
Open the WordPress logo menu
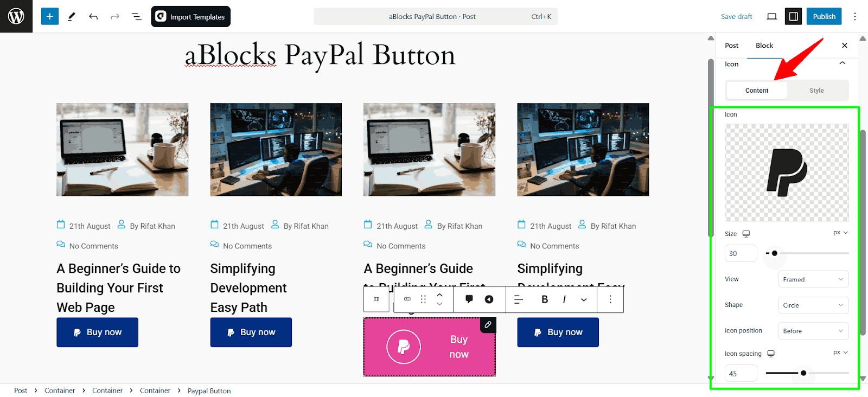point(16,16)
